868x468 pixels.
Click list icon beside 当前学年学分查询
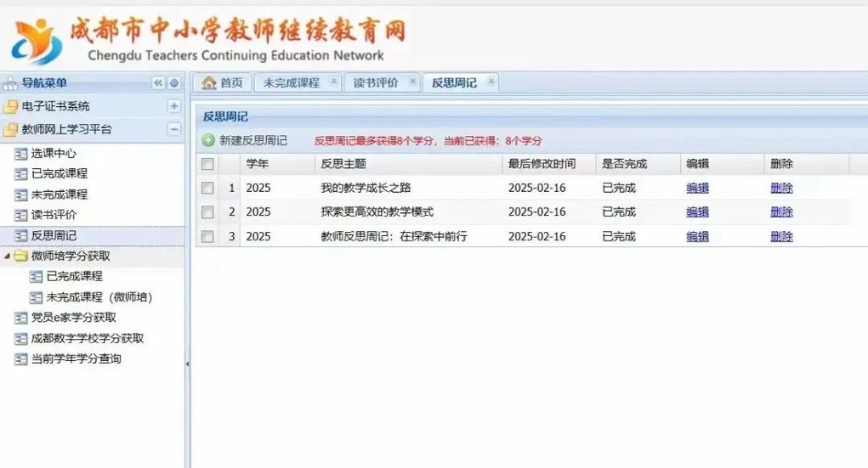tap(20, 359)
